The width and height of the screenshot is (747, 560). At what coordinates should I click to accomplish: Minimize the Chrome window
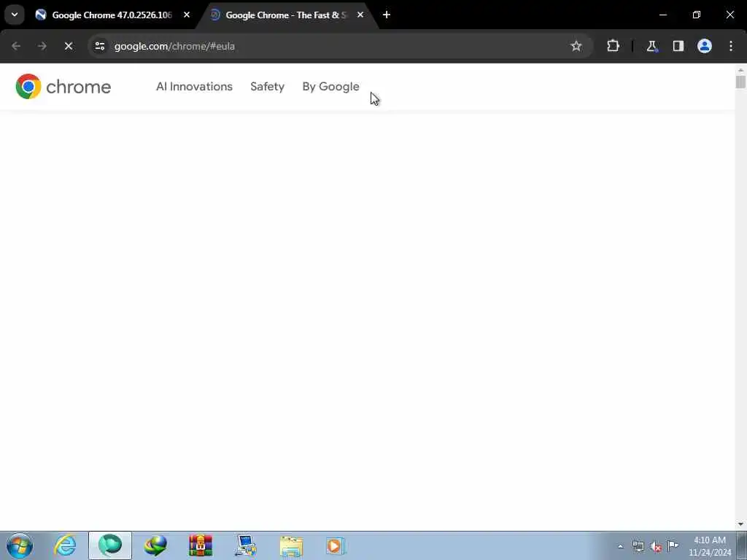click(662, 15)
